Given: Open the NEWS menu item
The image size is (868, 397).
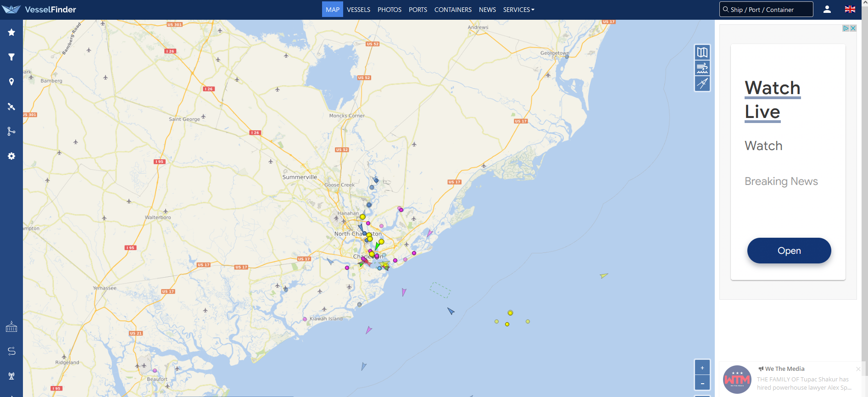Looking at the screenshot, I should pyautogui.click(x=487, y=10).
